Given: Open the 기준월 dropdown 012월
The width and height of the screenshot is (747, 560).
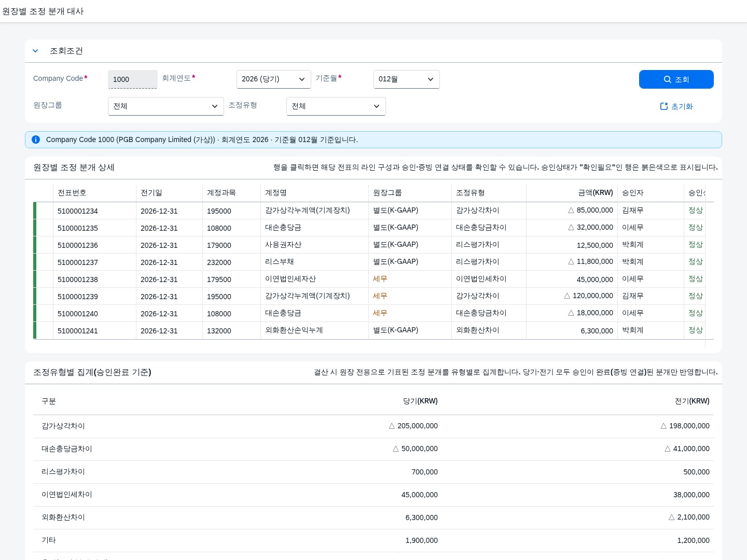Looking at the screenshot, I should click(x=407, y=79).
